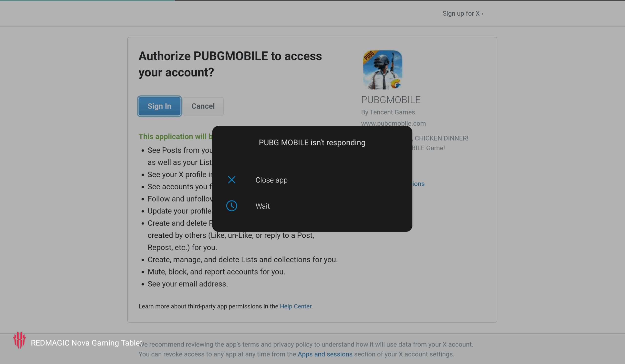Click the PUBGMOBILE app name heading

(x=391, y=100)
